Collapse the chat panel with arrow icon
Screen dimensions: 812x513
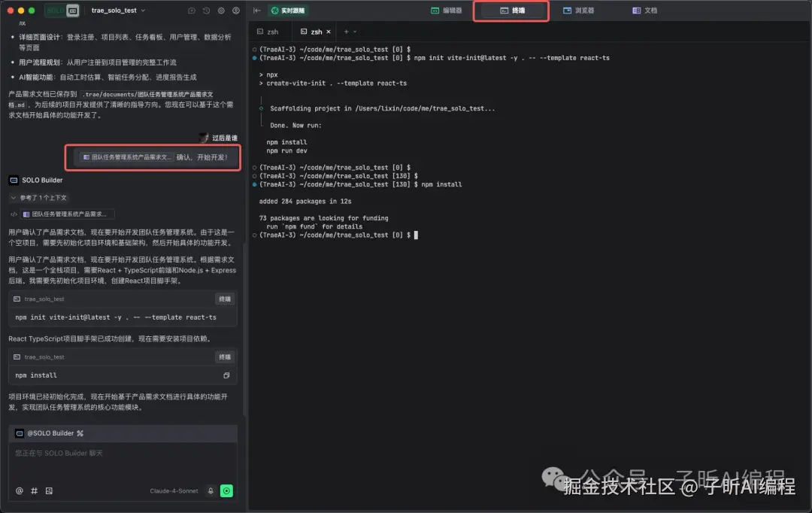pos(257,11)
